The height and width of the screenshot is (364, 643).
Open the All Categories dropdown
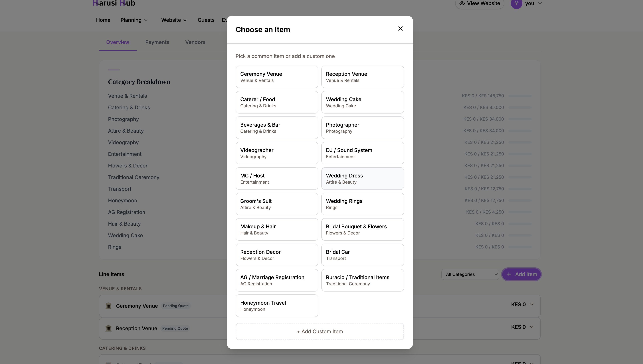470,274
